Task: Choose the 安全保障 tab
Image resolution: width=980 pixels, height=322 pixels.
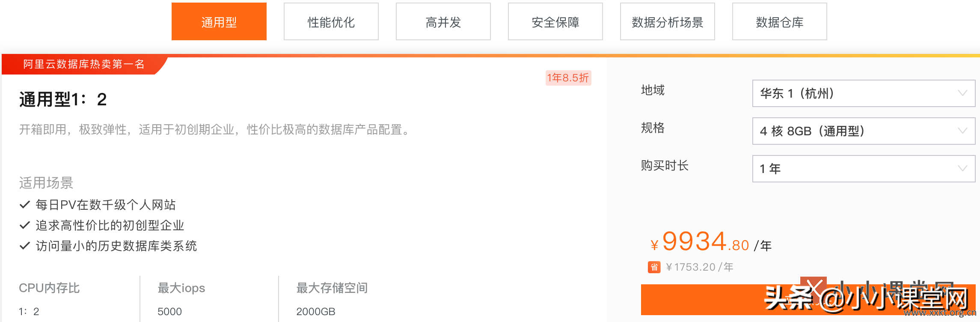Action: tap(555, 21)
